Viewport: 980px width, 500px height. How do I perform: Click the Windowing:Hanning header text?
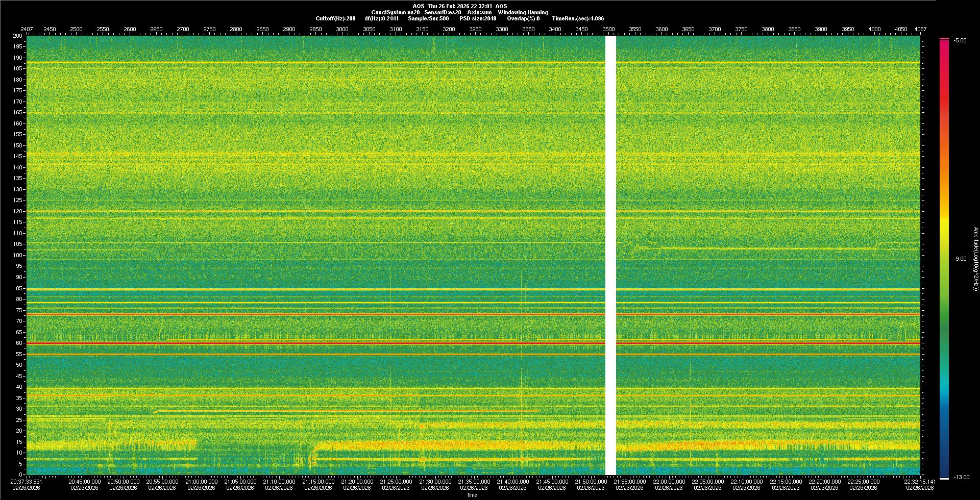pyautogui.click(x=523, y=12)
